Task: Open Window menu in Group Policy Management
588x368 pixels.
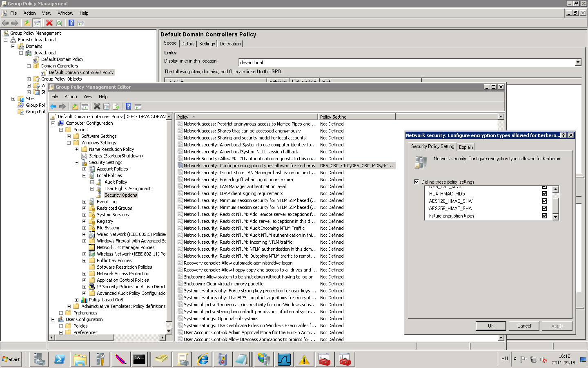Action: (65, 13)
